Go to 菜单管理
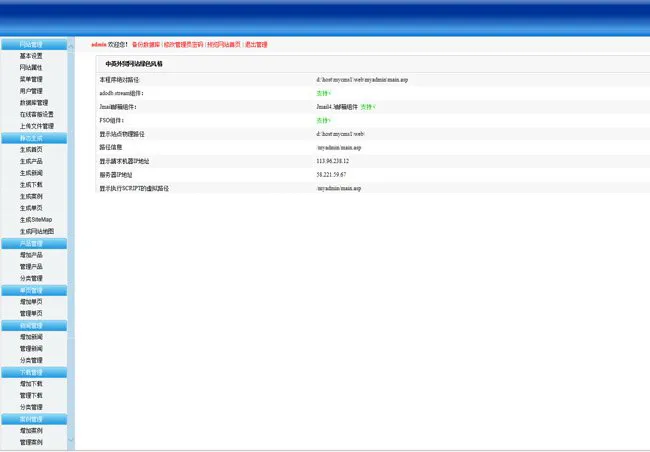Viewport: 650px width, 452px height. pos(31,79)
